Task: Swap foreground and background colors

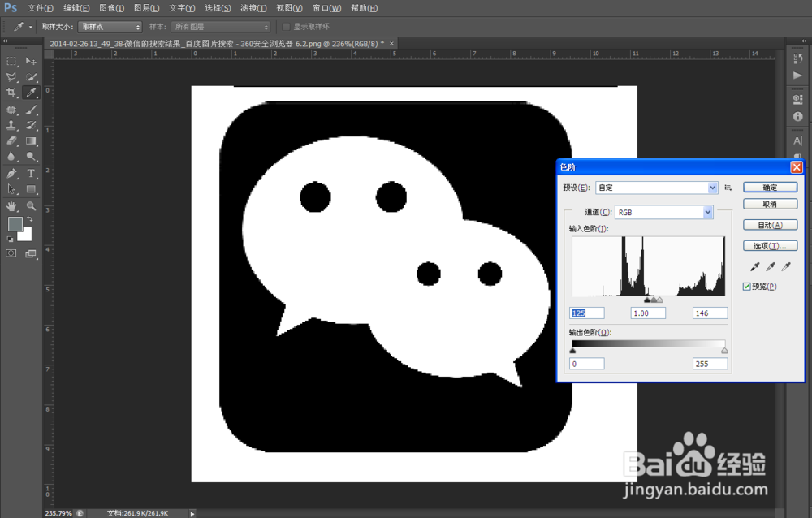Action: coord(30,219)
